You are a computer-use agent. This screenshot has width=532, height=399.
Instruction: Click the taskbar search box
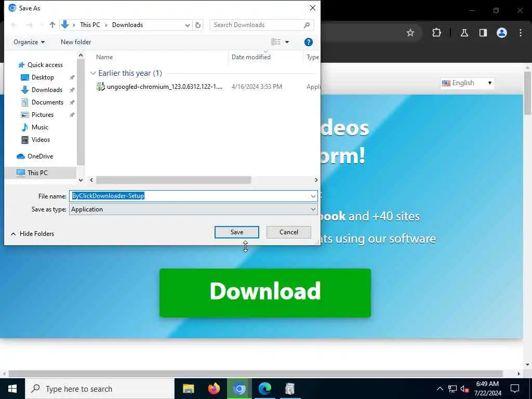click(100, 389)
